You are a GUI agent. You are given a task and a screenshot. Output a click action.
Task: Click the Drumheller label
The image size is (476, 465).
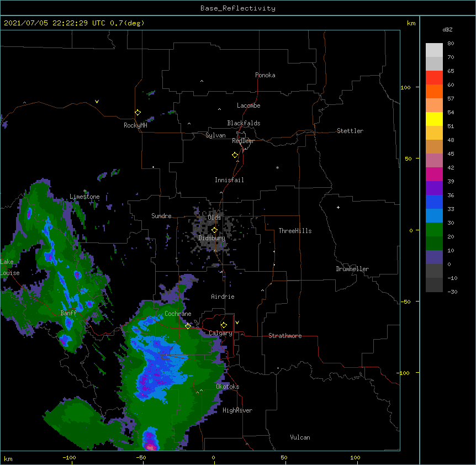(352, 269)
